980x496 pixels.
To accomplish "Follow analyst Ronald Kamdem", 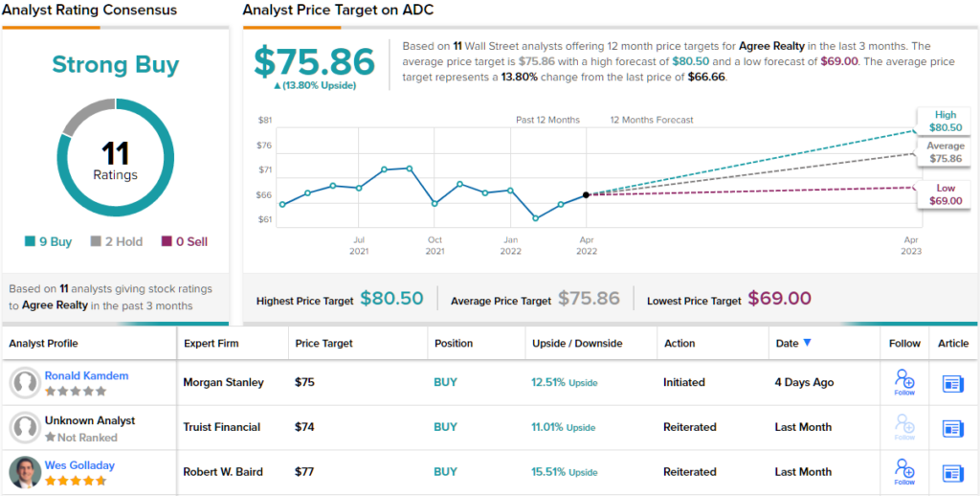I will pyautogui.click(x=904, y=382).
